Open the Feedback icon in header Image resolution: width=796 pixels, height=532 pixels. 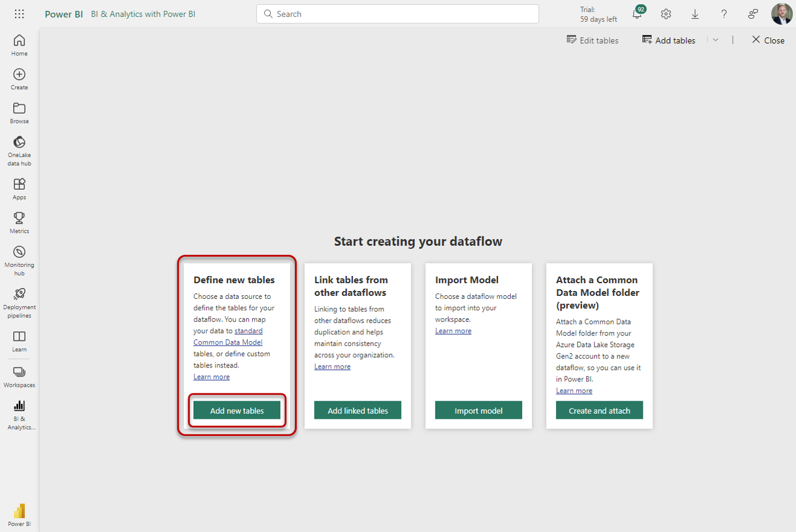(753, 14)
